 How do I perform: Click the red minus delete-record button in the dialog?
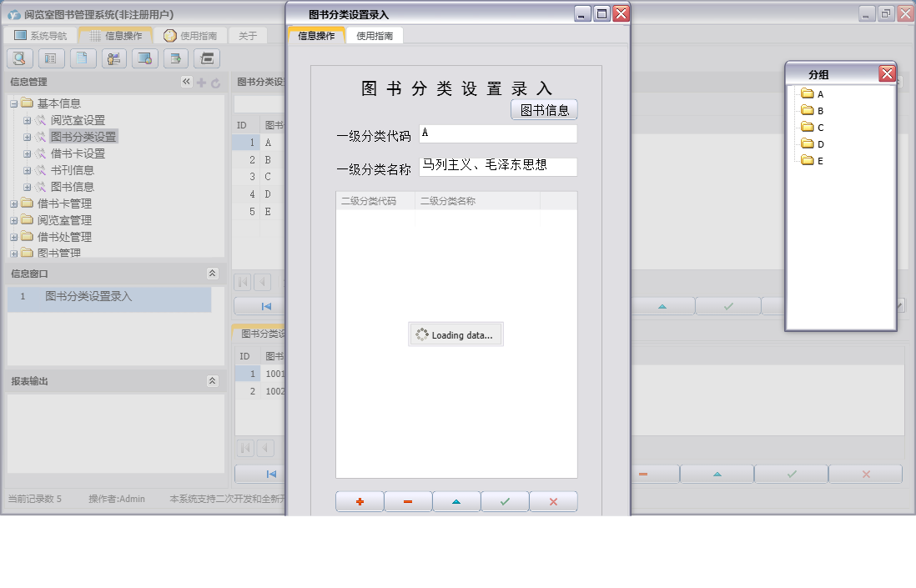tap(408, 501)
